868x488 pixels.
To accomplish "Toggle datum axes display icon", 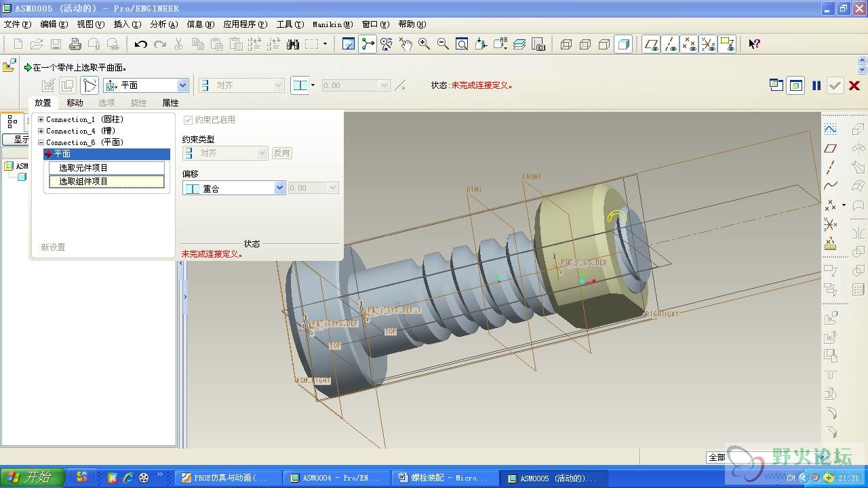I will click(671, 44).
